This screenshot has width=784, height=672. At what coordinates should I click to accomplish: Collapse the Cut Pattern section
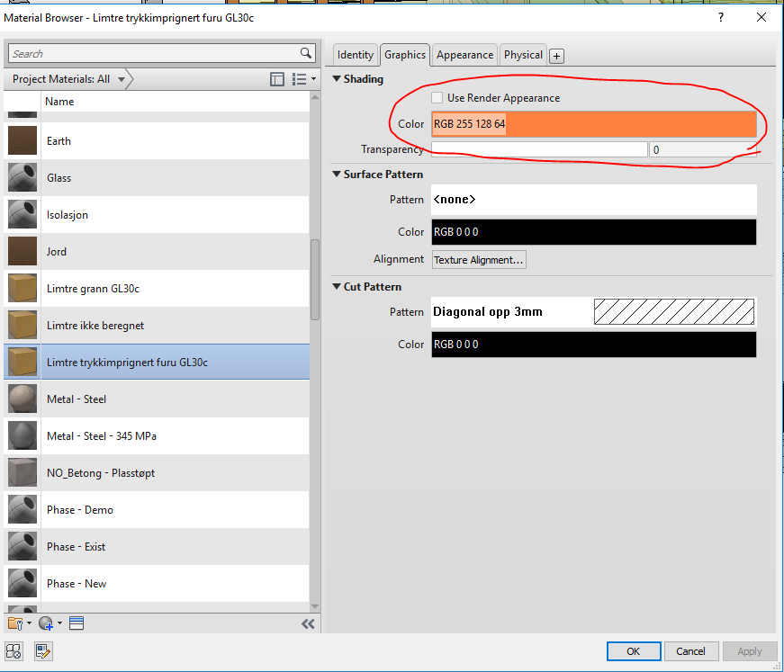[x=337, y=286]
